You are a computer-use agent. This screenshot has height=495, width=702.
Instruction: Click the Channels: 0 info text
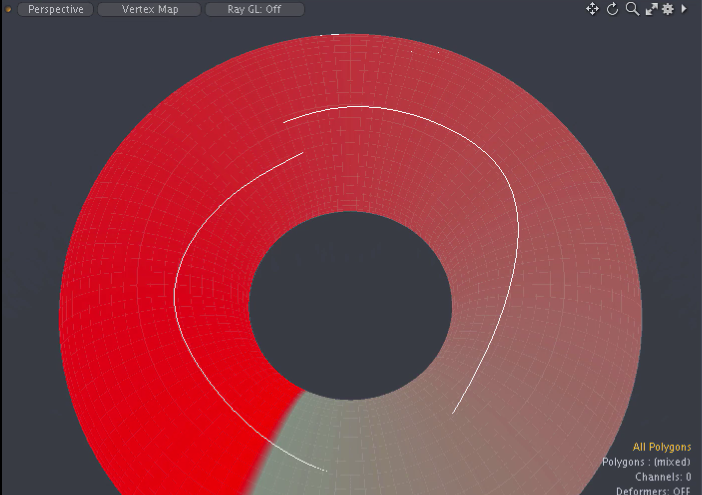coord(662,477)
